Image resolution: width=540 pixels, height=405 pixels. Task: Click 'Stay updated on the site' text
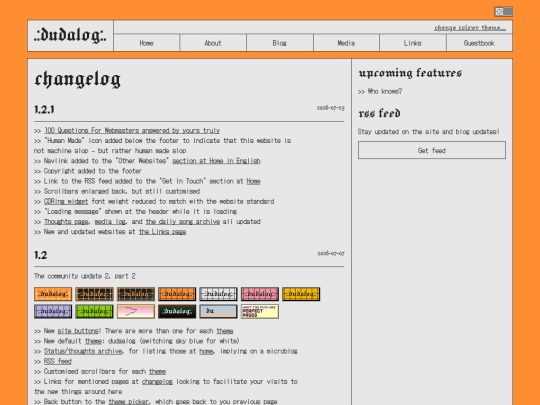pyautogui.click(x=428, y=132)
